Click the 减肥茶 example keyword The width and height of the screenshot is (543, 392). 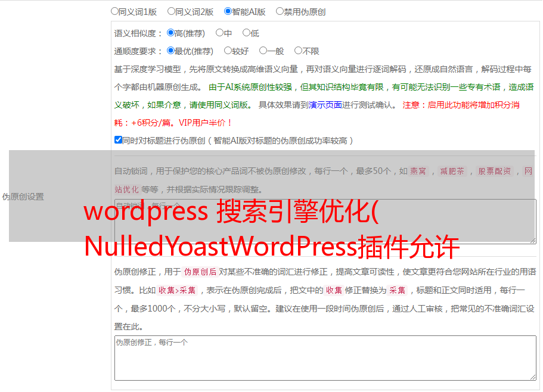(x=452, y=171)
